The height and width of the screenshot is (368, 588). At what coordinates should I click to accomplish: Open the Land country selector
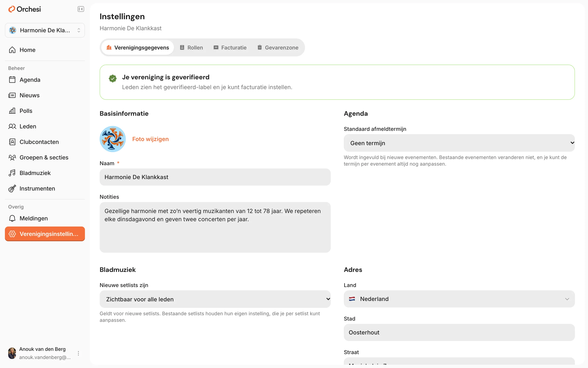coord(459,299)
